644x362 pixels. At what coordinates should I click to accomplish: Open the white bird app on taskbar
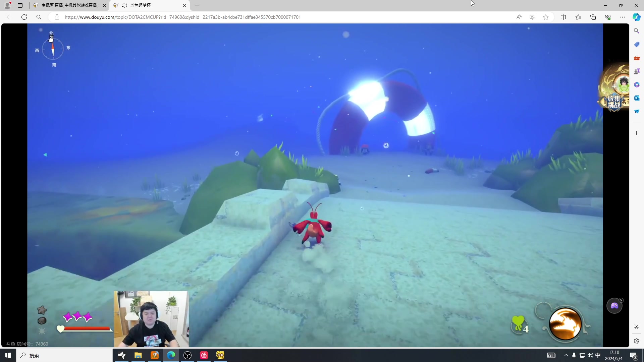click(x=122, y=355)
